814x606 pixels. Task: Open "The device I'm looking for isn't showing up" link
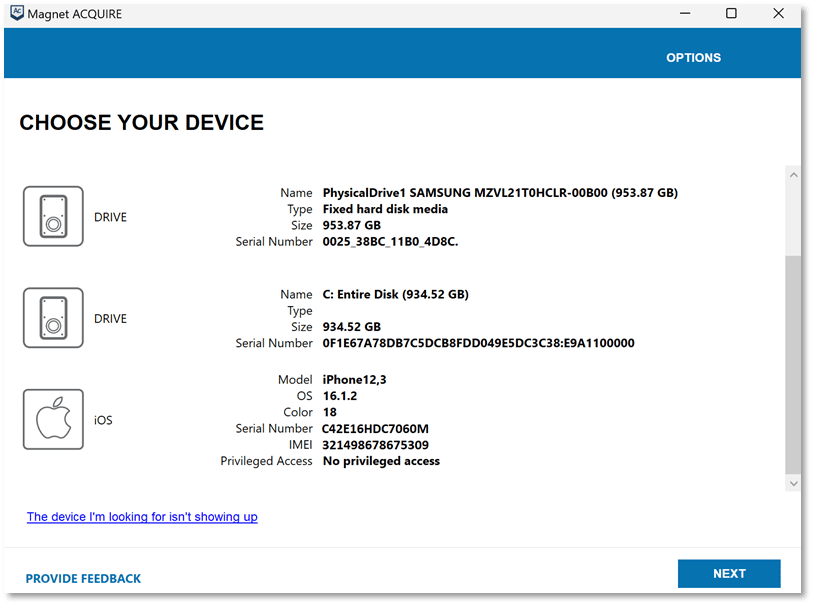[x=142, y=517]
